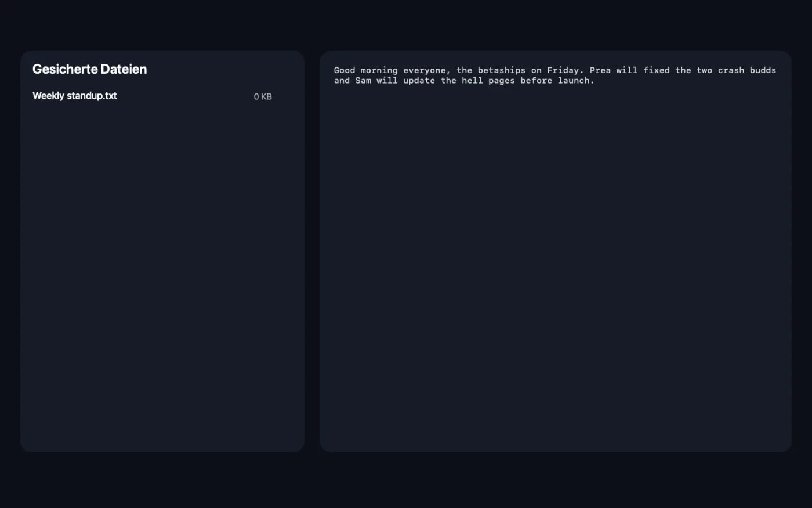
Task: Click into the standup note text area
Action: tap(556, 251)
